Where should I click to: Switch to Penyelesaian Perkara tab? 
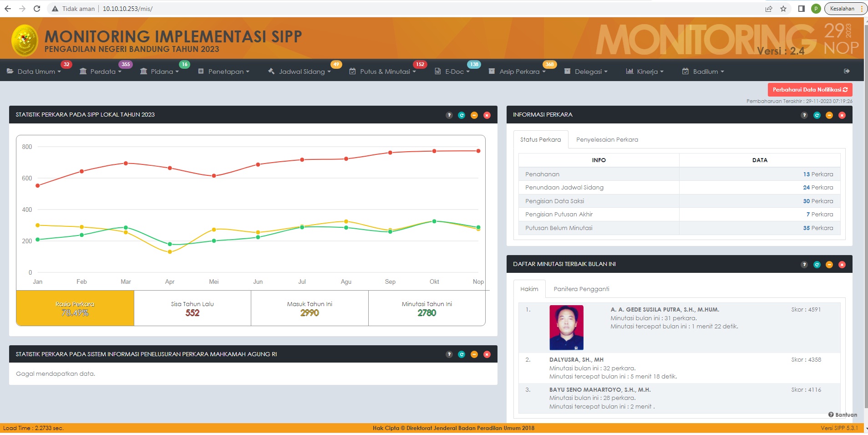[x=607, y=139]
